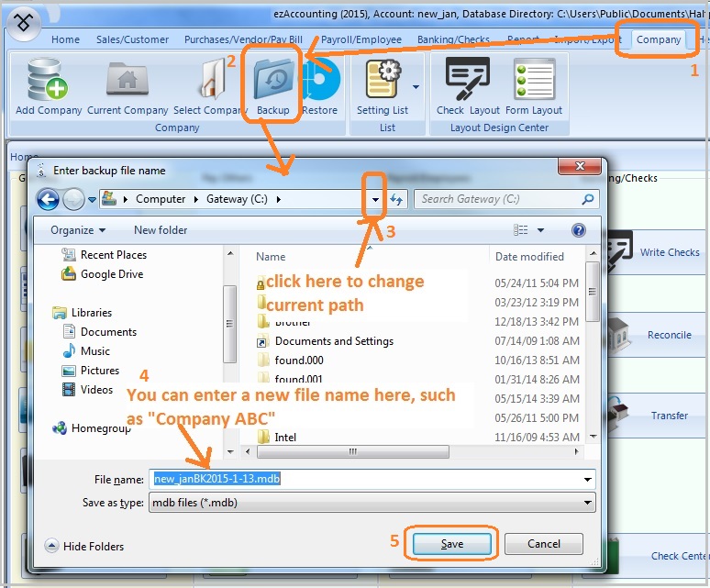This screenshot has height=588, width=710.
Task: Click the File name input field
Action: tap(367, 479)
